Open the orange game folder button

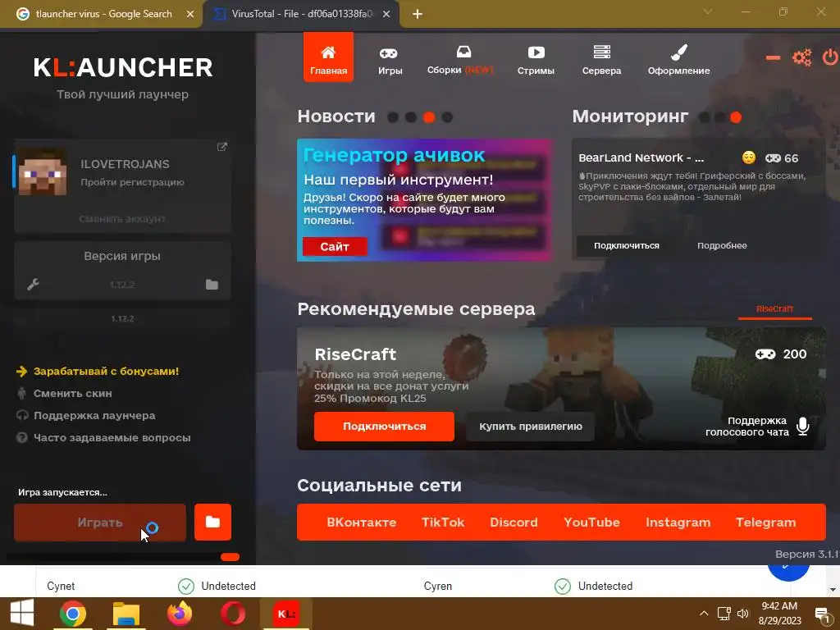212,523
